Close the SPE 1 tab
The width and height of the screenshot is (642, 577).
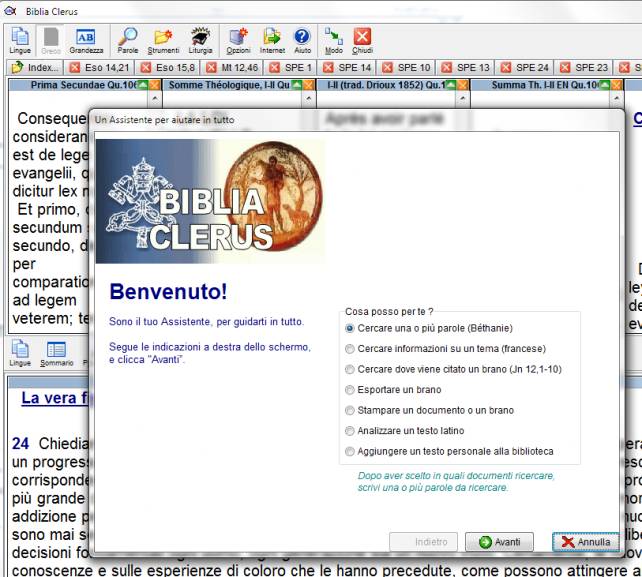275,68
